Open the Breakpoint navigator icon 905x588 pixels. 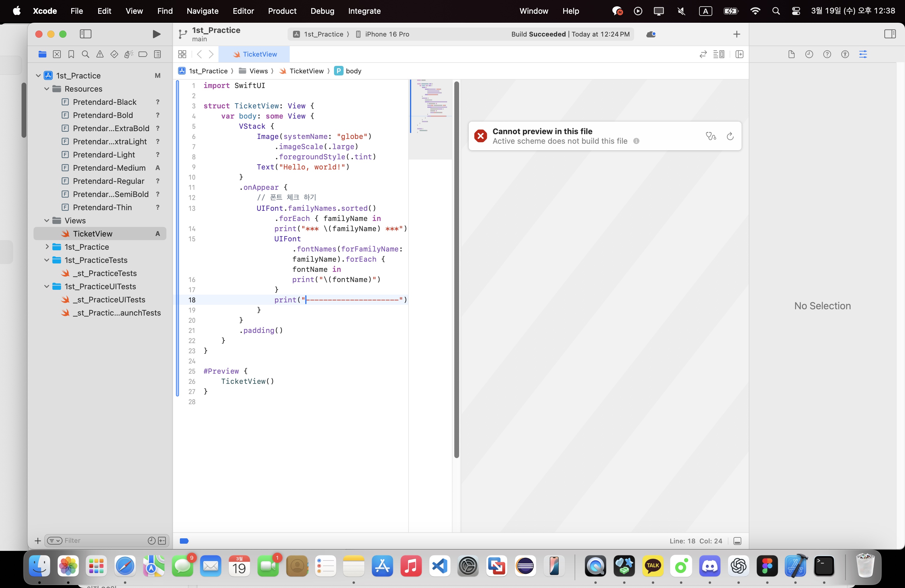pyautogui.click(x=143, y=54)
